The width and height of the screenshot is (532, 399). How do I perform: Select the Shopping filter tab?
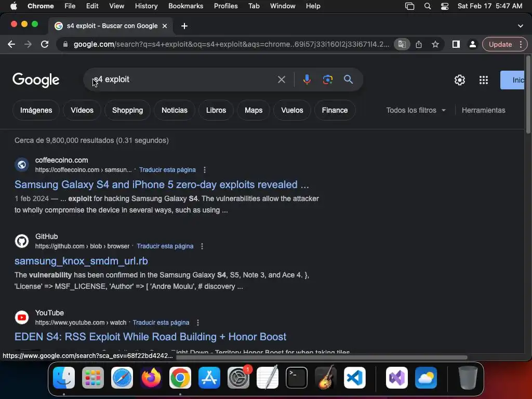[x=128, y=110]
